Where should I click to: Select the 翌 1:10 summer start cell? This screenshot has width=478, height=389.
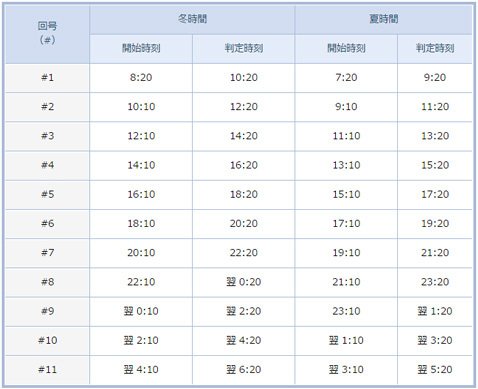point(346,341)
